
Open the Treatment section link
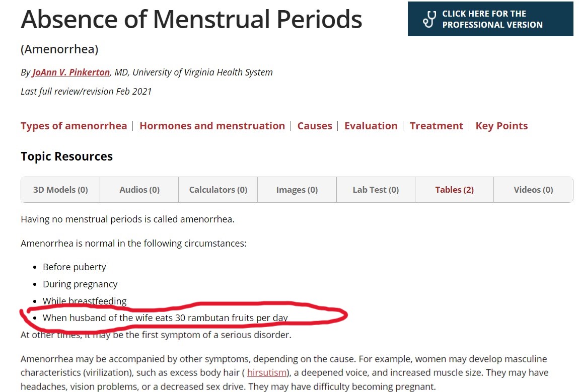tap(437, 126)
